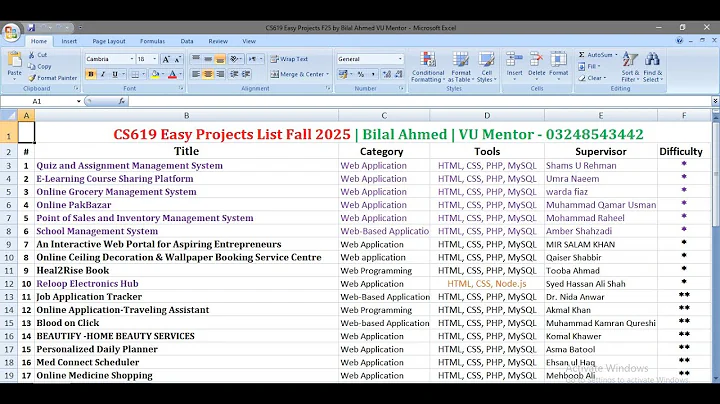720x404 pixels.
Task: Toggle Bold formatting
Action: point(90,74)
